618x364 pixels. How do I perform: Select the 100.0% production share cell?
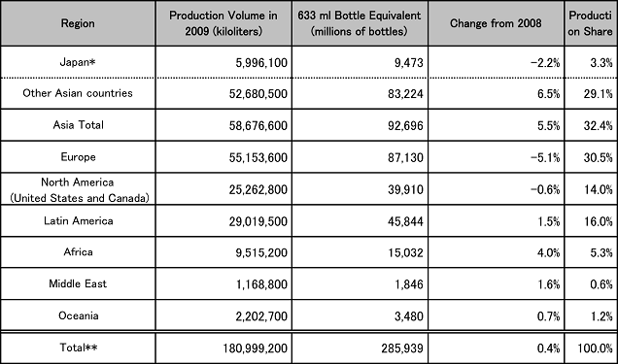[591, 347]
